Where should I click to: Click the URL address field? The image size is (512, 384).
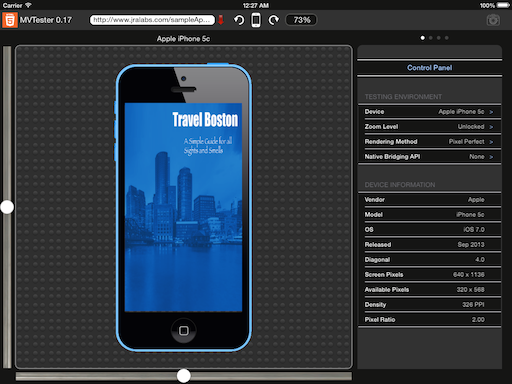point(152,20)
